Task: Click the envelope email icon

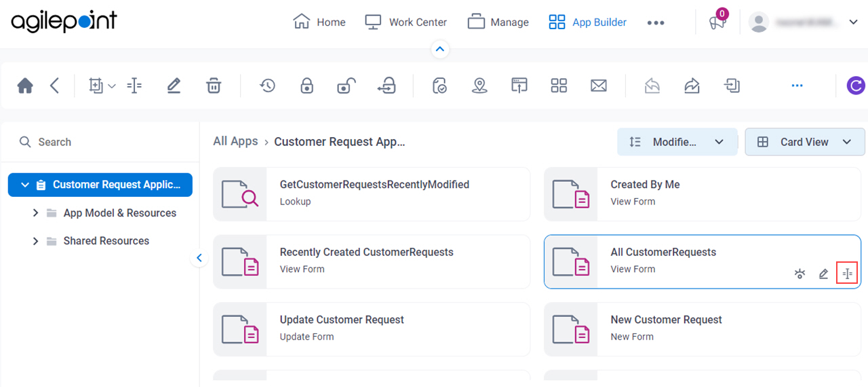Action: [598, 86]
